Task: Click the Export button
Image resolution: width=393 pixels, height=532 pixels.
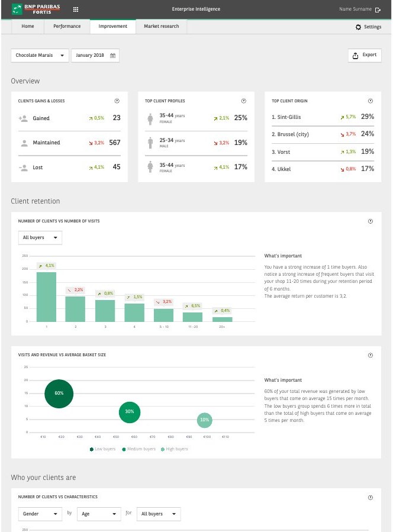Action: pos(365,55)
